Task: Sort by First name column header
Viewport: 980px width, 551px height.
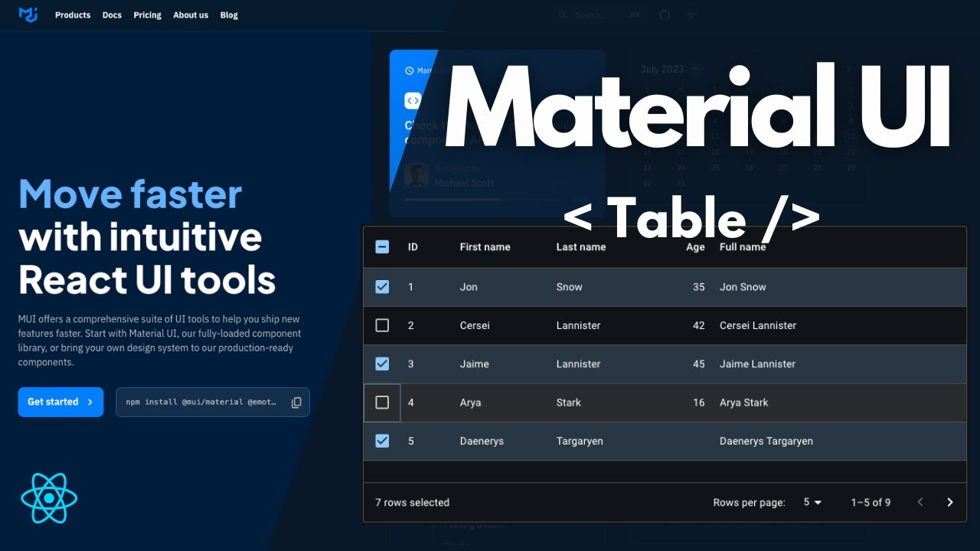Action: point(485,246)
